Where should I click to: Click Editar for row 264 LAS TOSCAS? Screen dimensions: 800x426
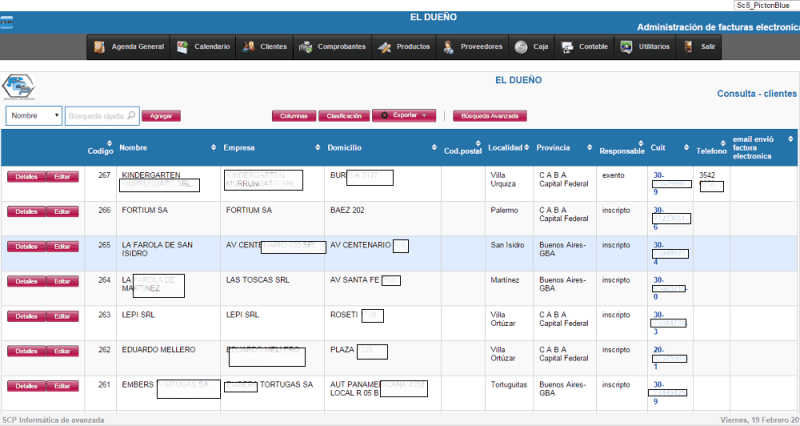pos(62,282)
